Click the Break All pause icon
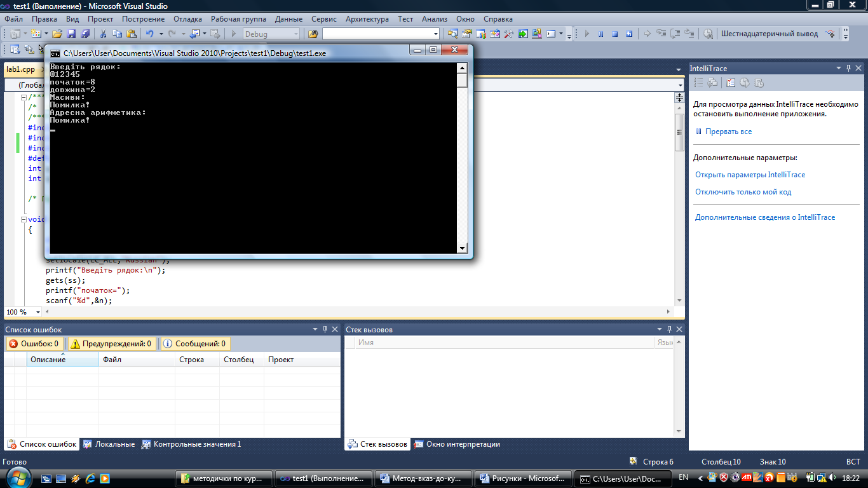868x488 pixels. coord(601,34)
